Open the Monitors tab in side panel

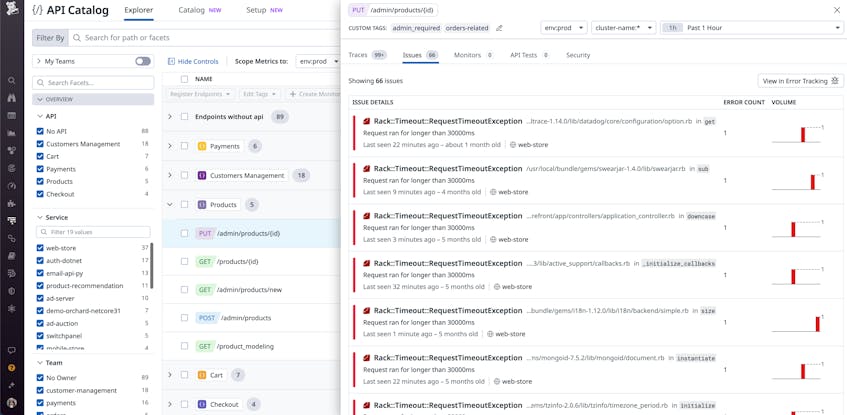click(x=474, y=55)
